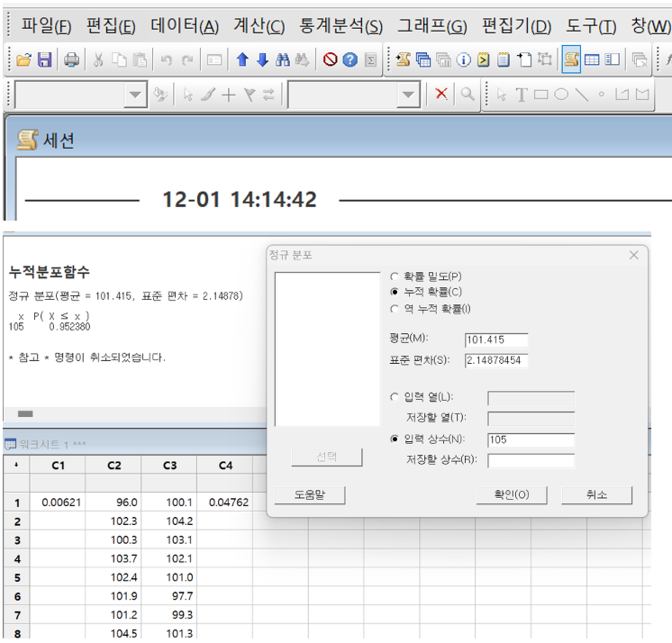Click the Redo arrow icon
672x643 pixels.
tap(186, 59)
